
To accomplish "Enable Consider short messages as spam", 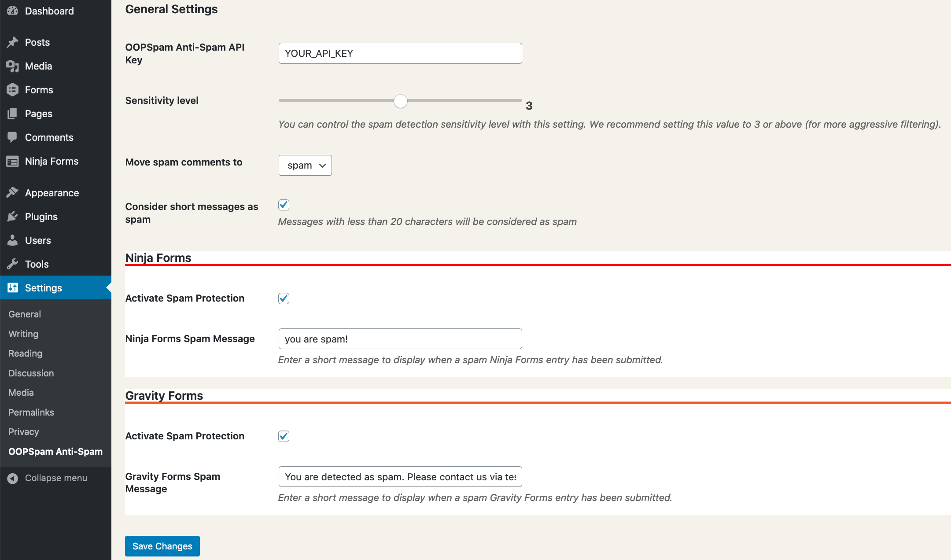I will (283, 205).
